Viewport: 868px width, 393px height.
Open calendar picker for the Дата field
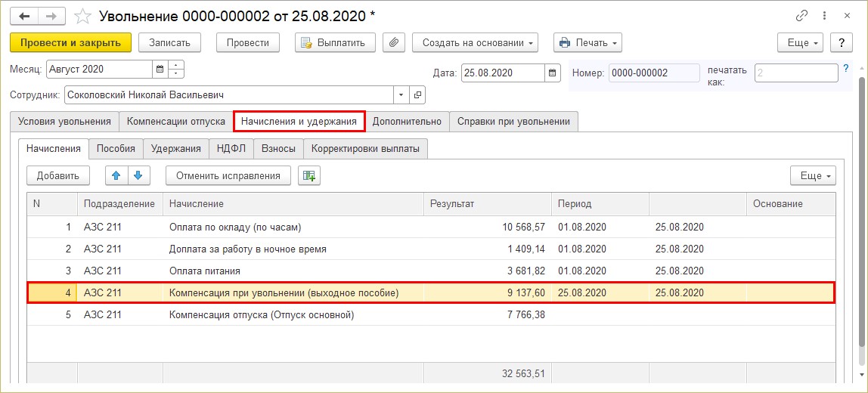coord(552,73)
